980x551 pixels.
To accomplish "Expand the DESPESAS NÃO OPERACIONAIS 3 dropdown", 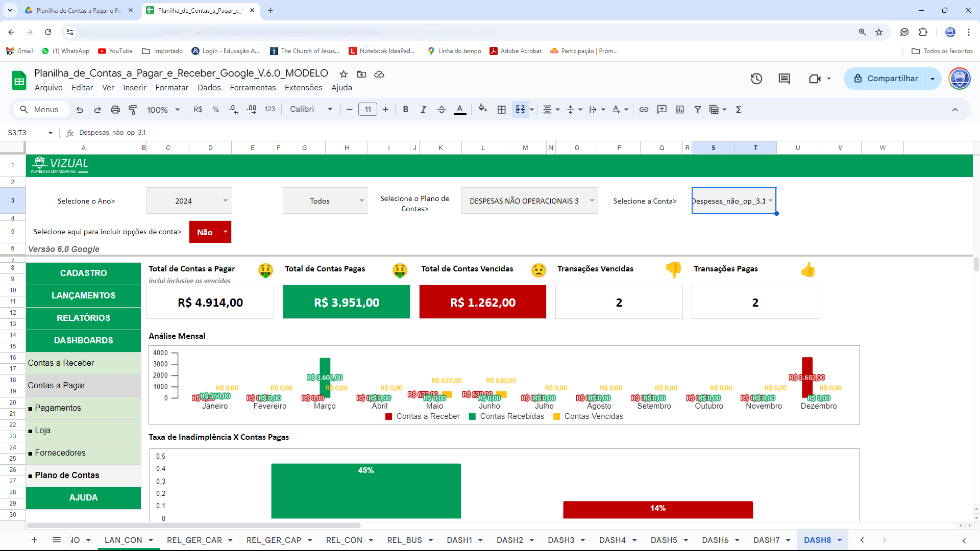I will (592, 201).
